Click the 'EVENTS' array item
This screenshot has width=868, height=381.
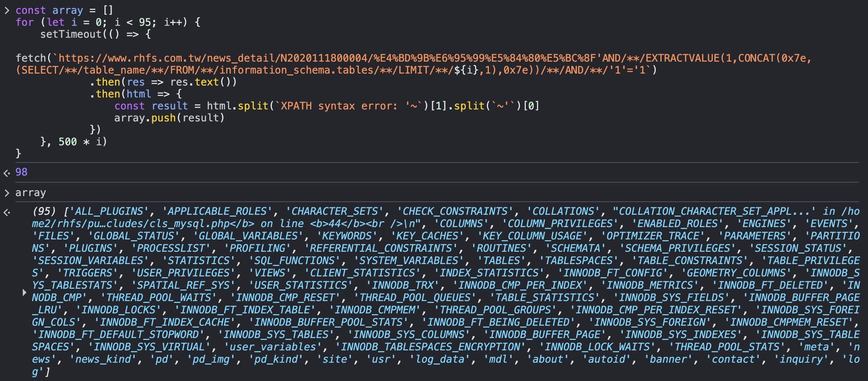click(829, 224)
